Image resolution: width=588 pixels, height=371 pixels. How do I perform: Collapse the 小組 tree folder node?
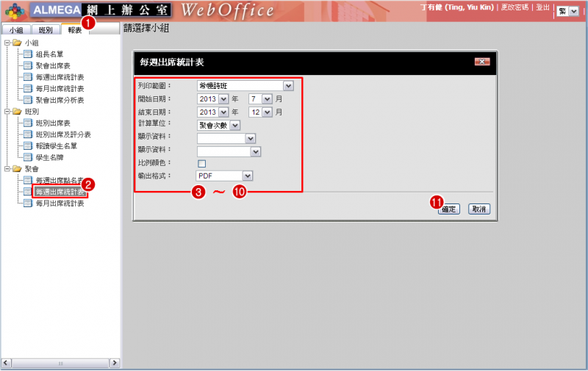[7, 43]
